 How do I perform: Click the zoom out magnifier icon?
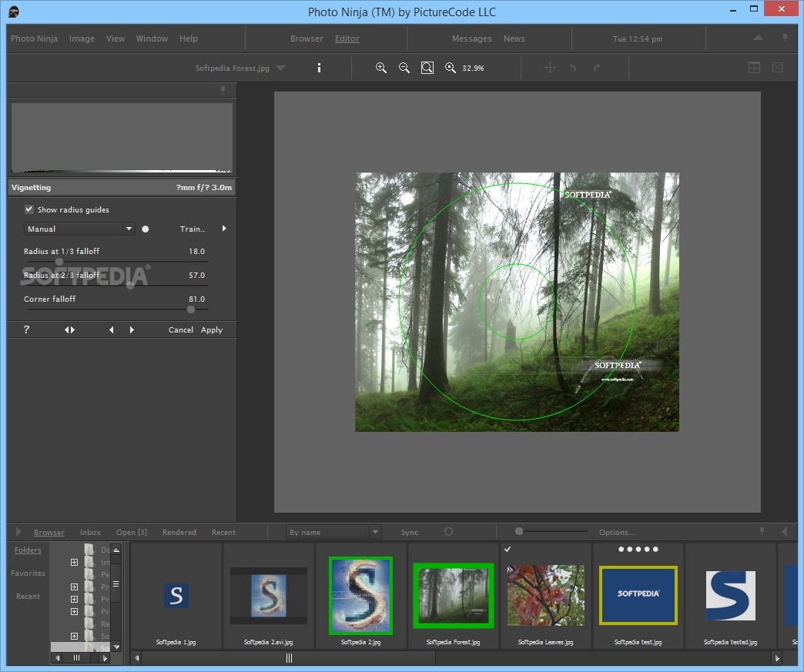click(x=404, y=68)
